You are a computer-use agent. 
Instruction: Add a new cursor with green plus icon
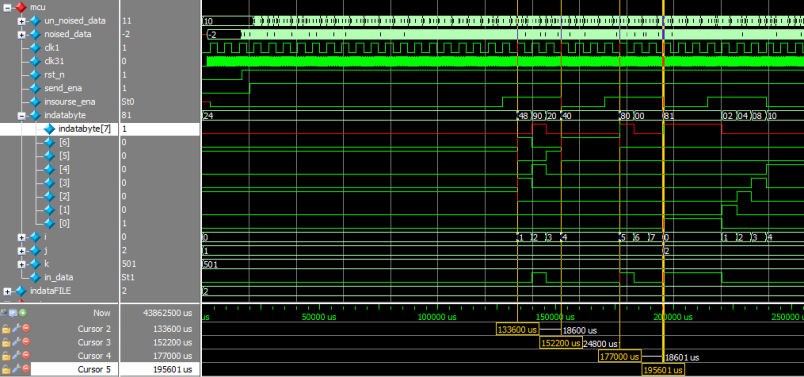[24, 312]
